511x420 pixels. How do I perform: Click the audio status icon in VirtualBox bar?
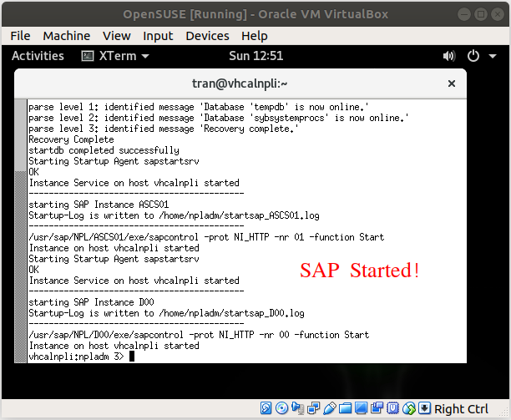298,408
